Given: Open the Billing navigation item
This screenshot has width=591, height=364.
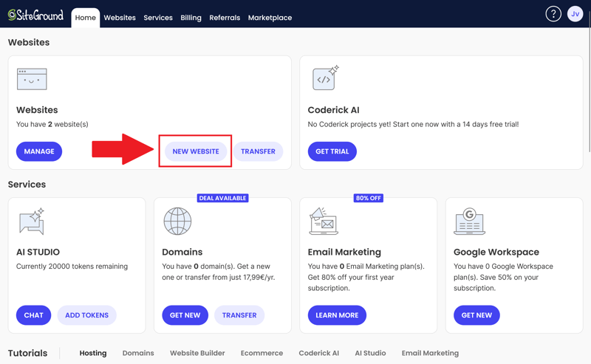Looking at the screenshot, I should 191,18.
